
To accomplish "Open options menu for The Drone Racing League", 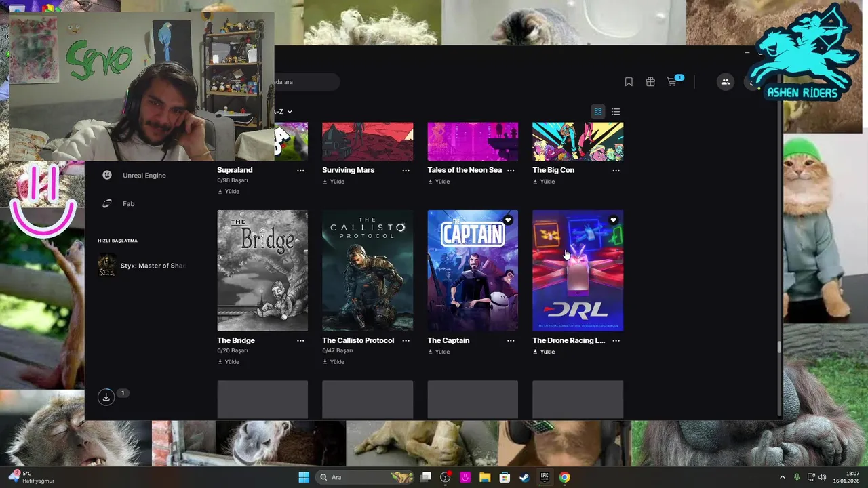I will point(616,341).
